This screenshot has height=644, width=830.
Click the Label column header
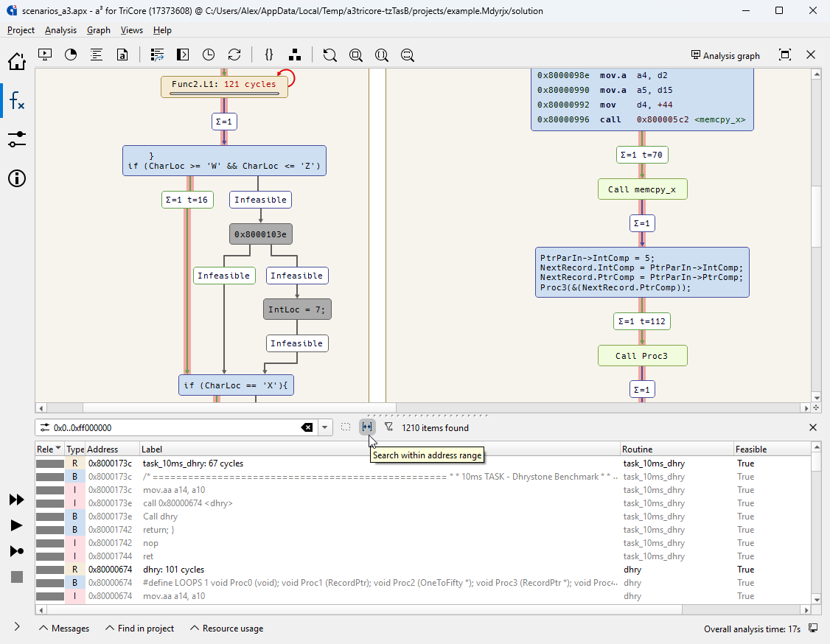[380, 449]
